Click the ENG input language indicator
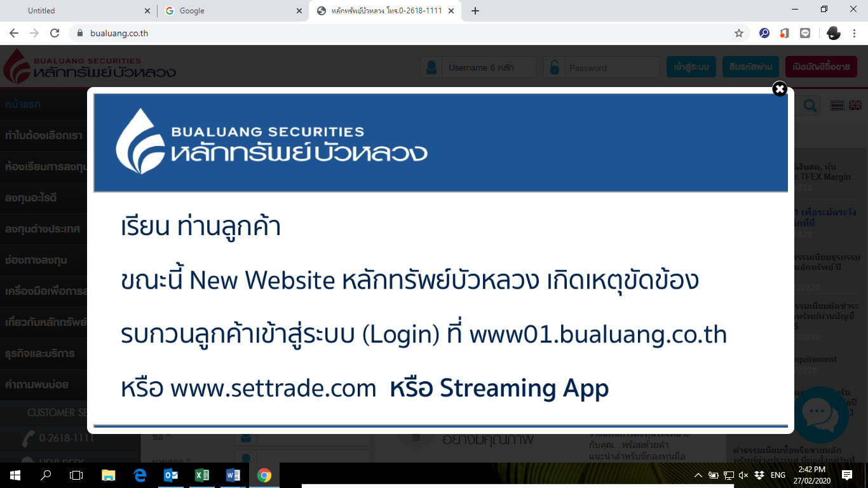This screenshot has width=868, height=488. 778,475
